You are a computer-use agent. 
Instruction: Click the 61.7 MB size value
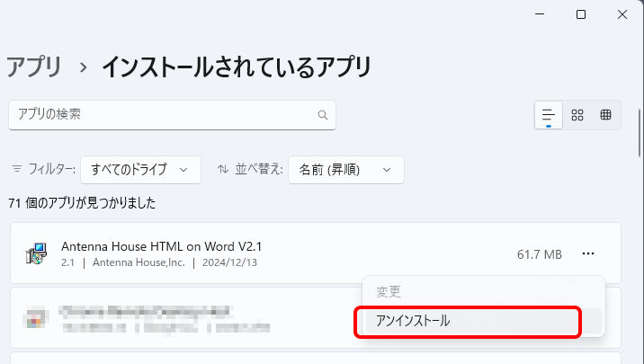pos(540,254)
